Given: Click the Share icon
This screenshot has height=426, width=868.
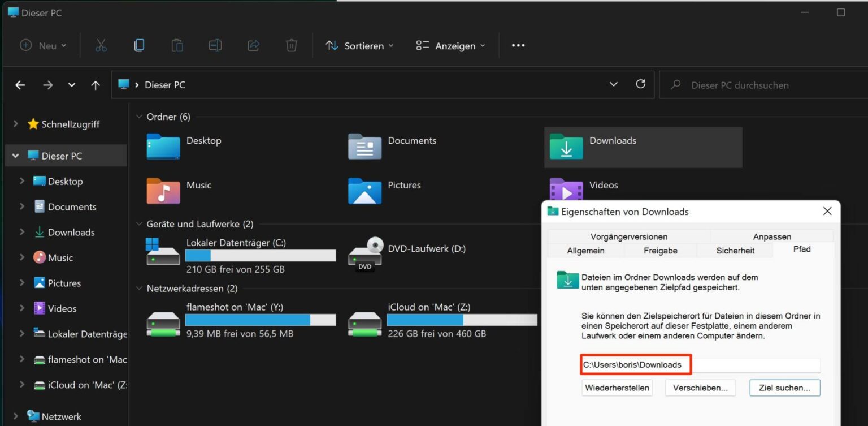Looking at the screenshot, I should (253, 45).
